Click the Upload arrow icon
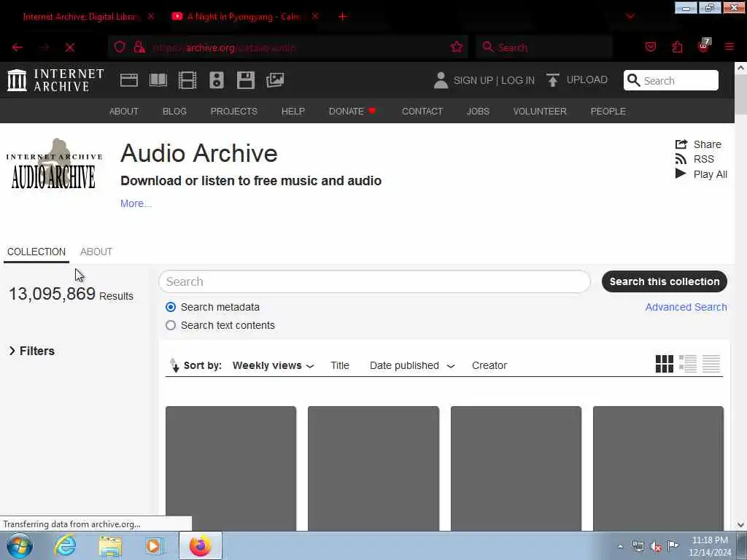747x560 pixels. coord(553,80)
